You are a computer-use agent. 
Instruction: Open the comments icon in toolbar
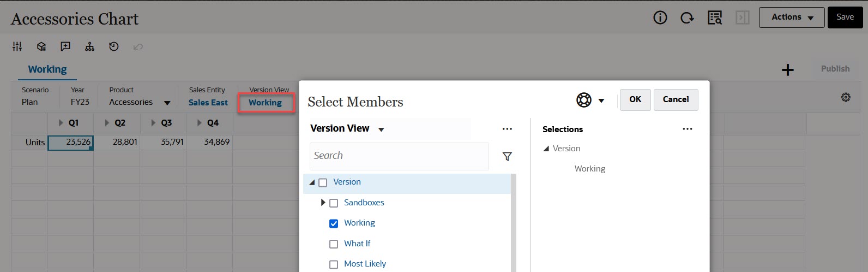(x=65, y=47)
